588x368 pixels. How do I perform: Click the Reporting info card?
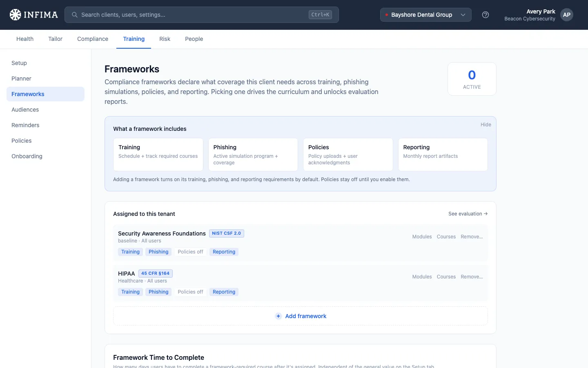443,155
